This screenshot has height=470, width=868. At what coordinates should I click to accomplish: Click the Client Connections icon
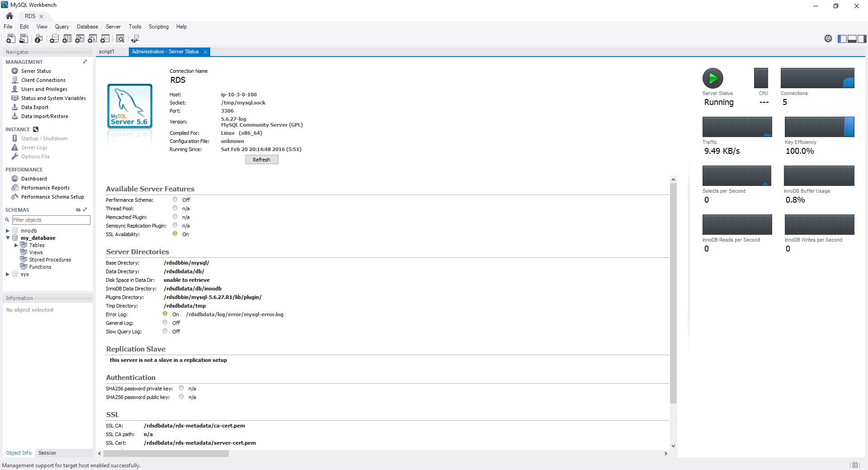pyautogui.click(x=15, y=80)
